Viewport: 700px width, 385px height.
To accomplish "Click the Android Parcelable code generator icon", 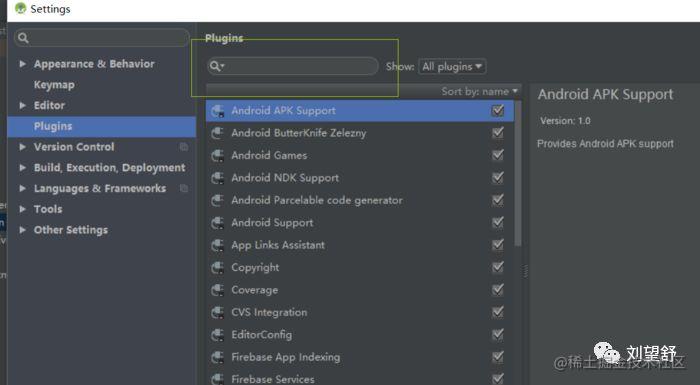I will pos(217,200).
